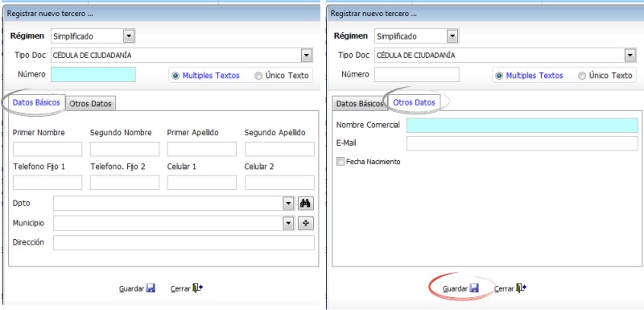
Task: Click the Telefono. Fijo 2 input field
Action: 125,182
